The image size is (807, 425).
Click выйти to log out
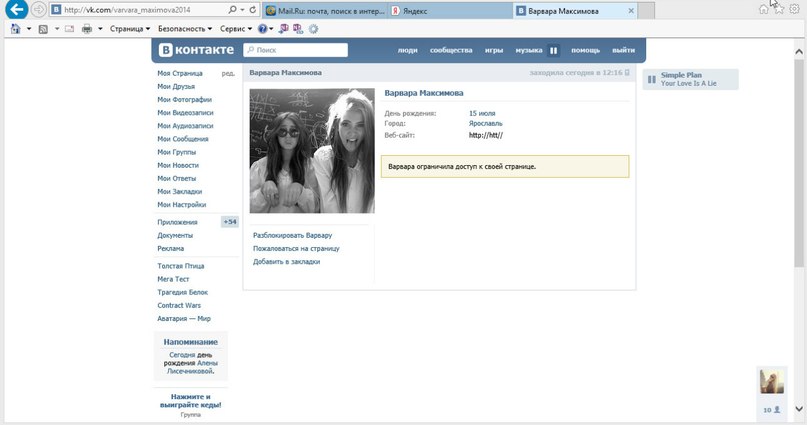click(x=623, y=50)
